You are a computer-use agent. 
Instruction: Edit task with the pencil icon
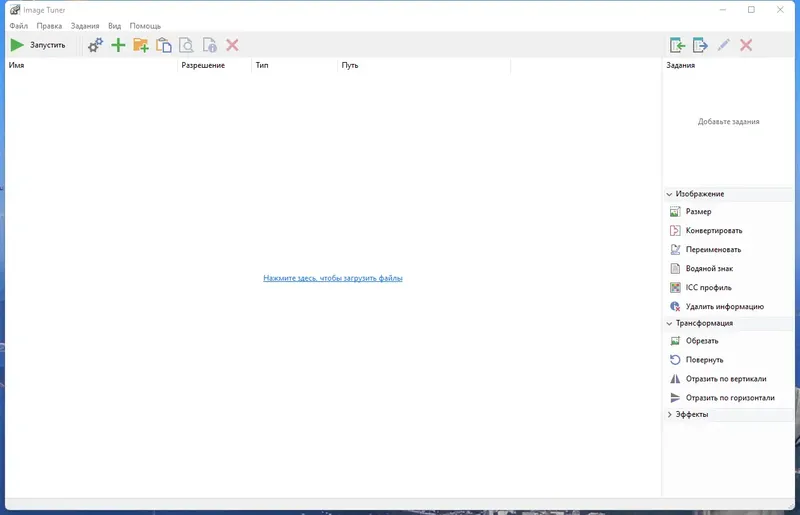point(723,45)
